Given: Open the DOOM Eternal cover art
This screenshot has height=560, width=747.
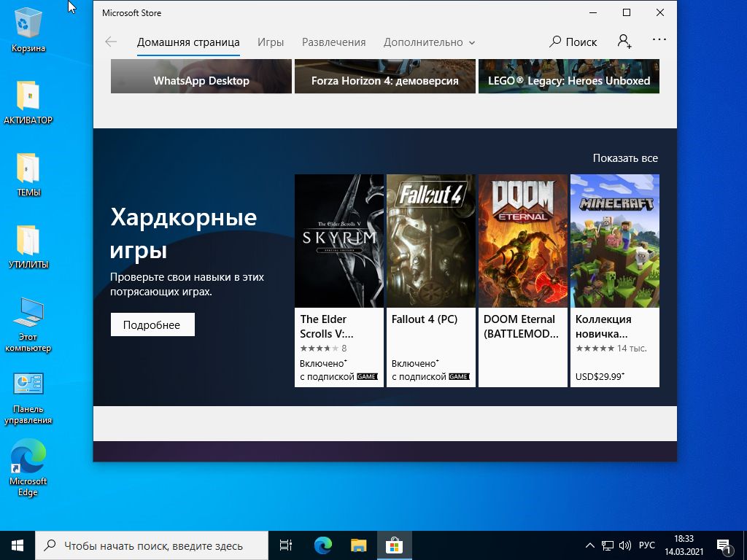Looking at the screenshot, I should tap(522, 241).
